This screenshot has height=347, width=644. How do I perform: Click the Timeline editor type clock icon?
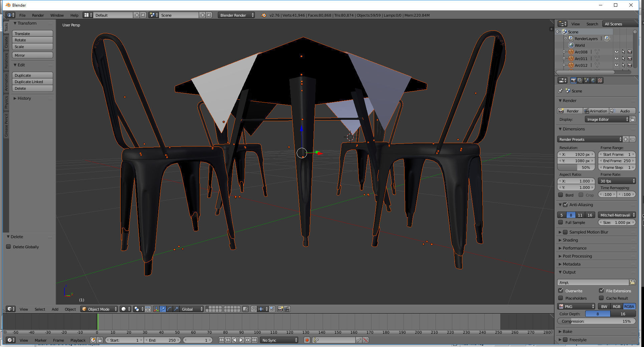[10, 340]
